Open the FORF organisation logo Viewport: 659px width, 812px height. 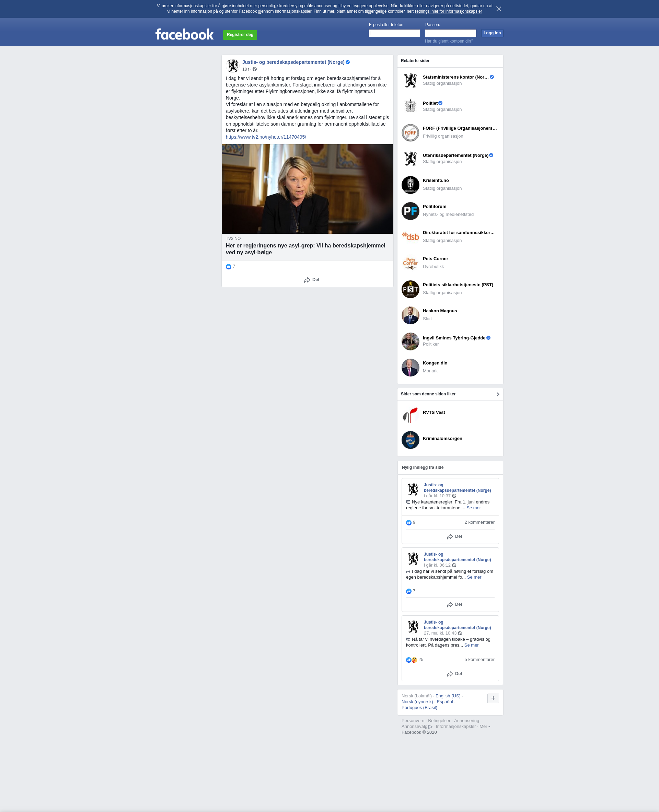411,133
